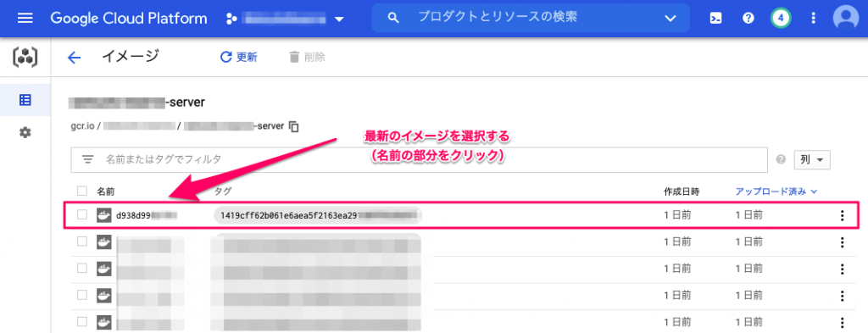Viewport: 868px width, 333px height.
Task: Sort by アップロード済み column
Action: pyautogui.click(x=776, y=191)
